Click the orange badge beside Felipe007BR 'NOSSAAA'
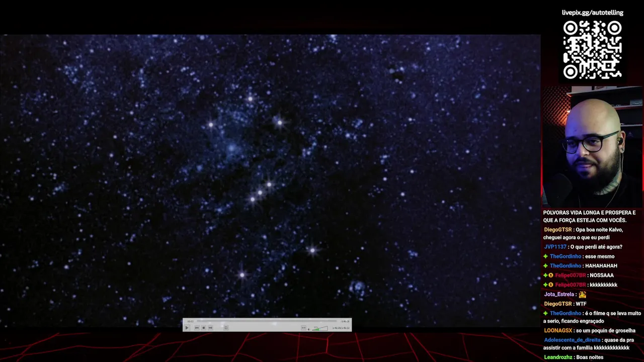The image size is (644, 362). (551, 276)
